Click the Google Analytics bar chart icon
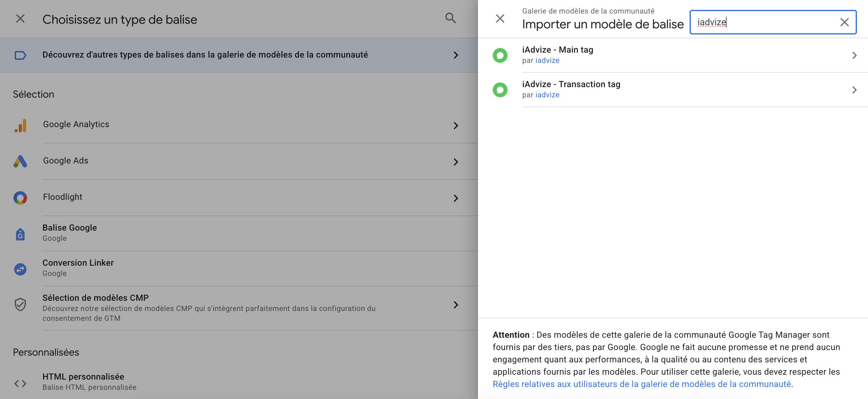The height and width of the screenshot is (399, 868). [x=20, y=126]
